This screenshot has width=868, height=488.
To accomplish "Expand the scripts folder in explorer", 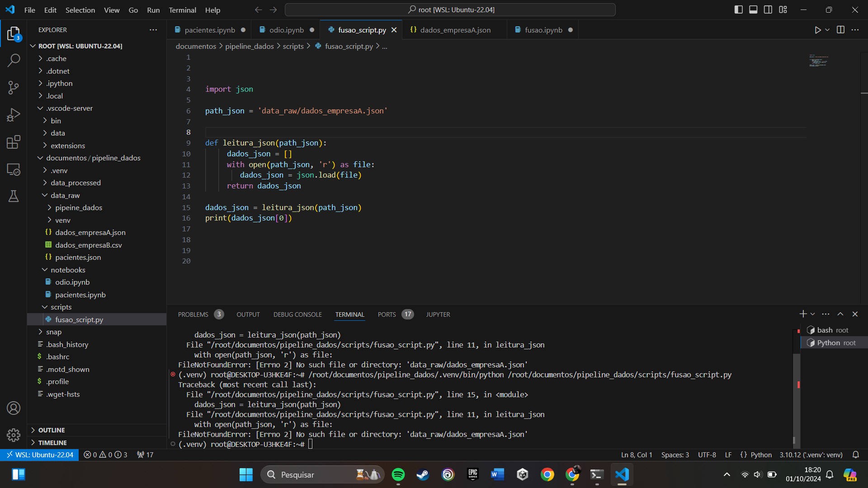I will coord(60,307).
